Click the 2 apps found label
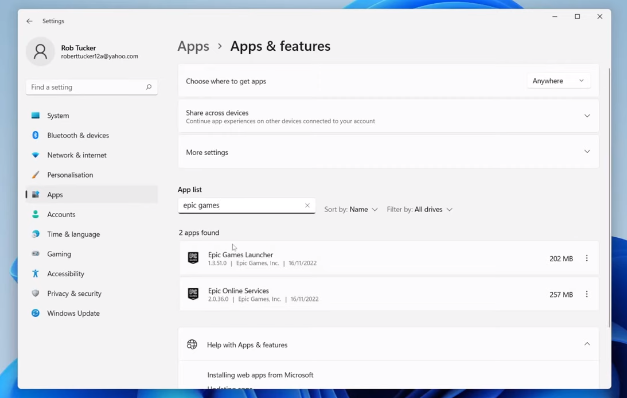Image resolution: width=627 pixels, height=398 pixels. [x=199, y=232]
